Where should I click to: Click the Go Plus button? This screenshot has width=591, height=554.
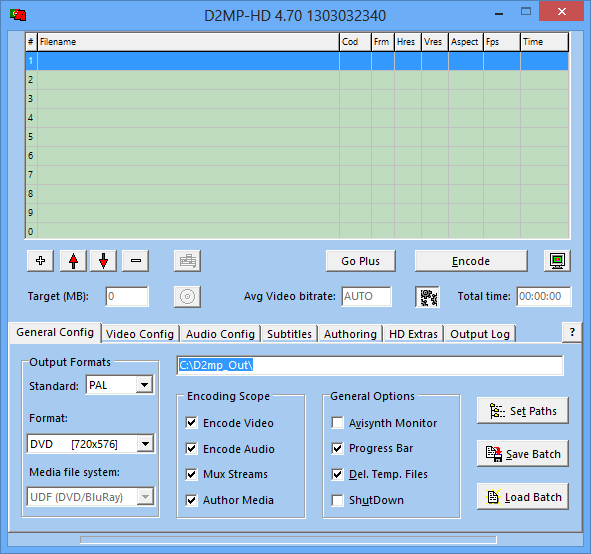point(361,261)
